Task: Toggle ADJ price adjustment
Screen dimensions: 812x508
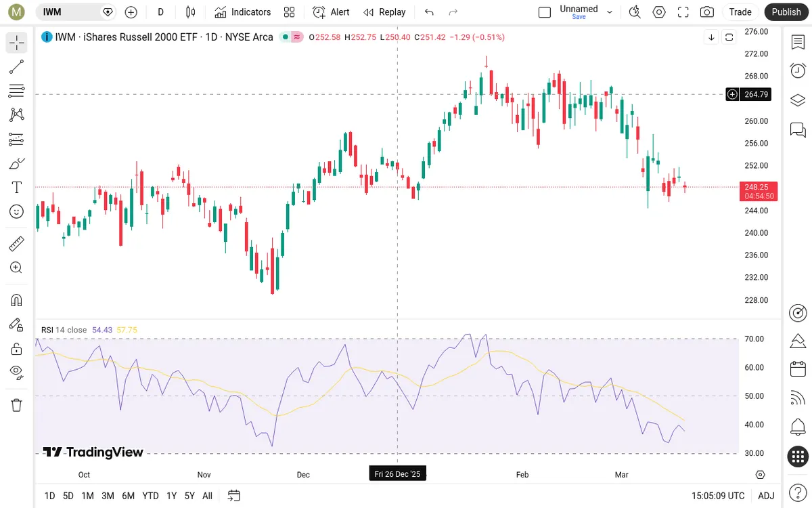Action: coord(766,496)
